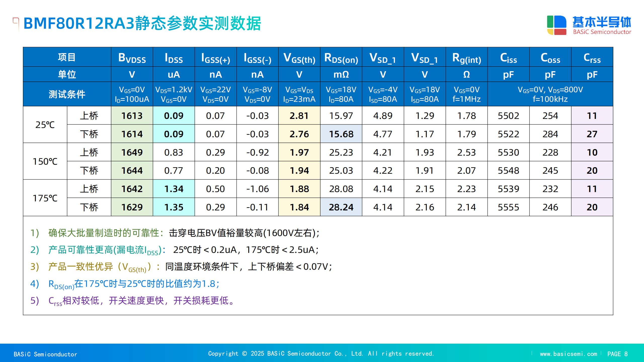
Task: Click the cyan IDSS cell 1.35
Action: point(174,207)
